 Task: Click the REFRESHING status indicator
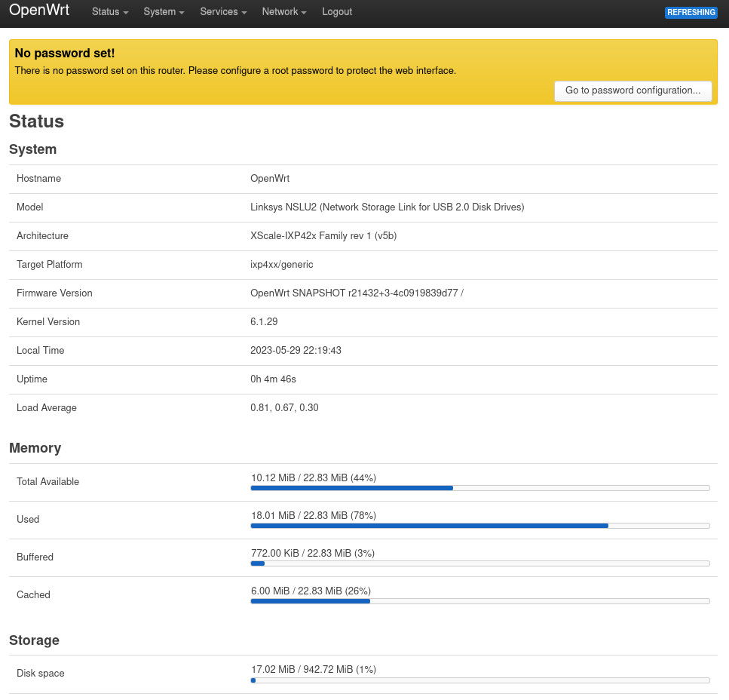pyautogui.click(x=691, y=13)
